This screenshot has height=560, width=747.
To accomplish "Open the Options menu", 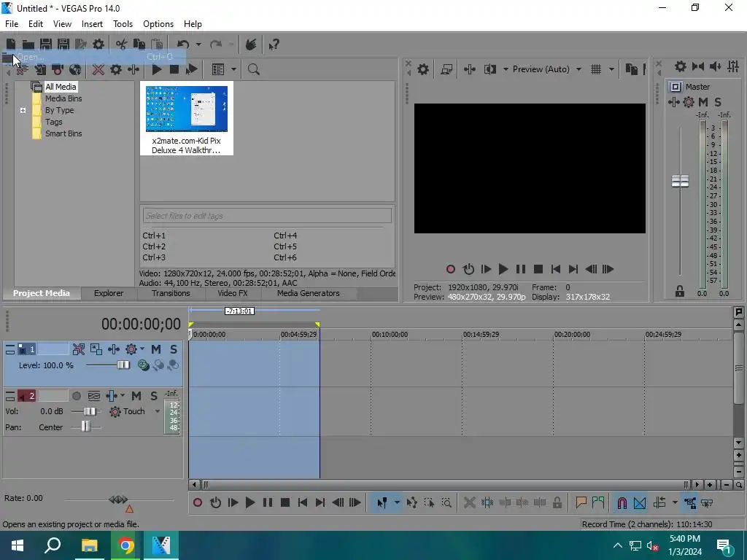I will [x=158, y=24].
